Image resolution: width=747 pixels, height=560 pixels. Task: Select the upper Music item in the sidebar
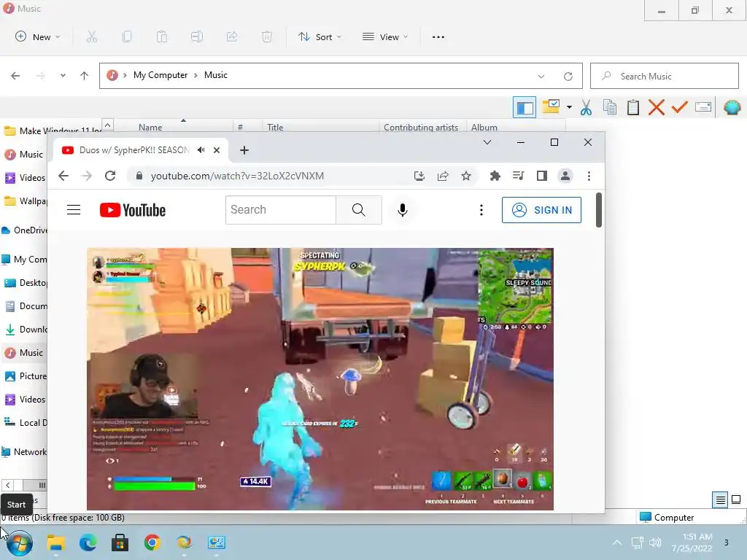click(x=25, y=155)
